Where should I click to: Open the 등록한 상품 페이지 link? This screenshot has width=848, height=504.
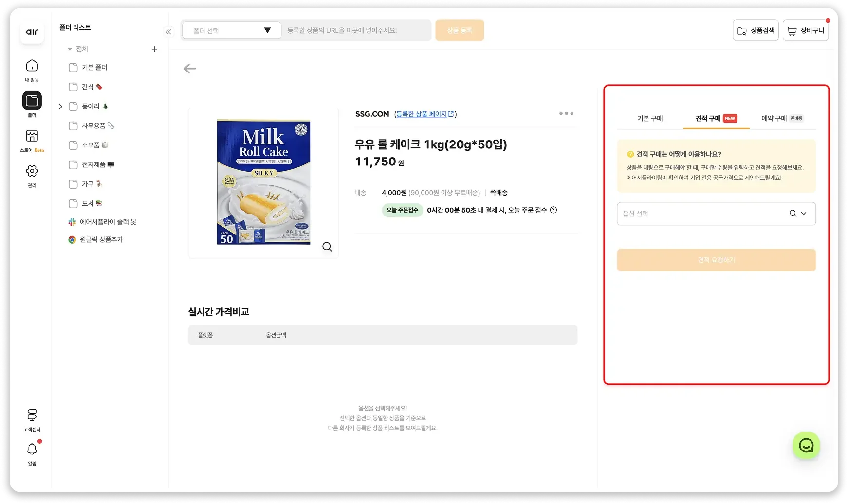pos(424,114)
